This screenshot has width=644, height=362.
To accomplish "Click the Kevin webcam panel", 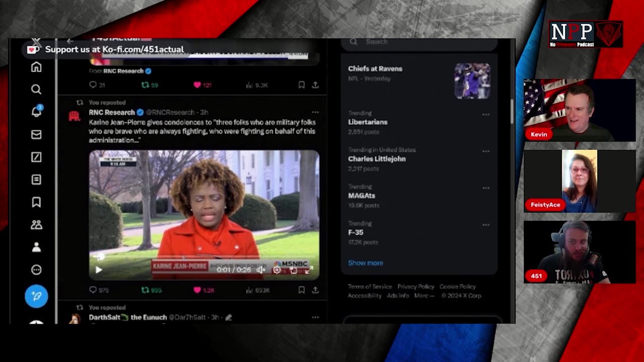I will pos(580,110).
